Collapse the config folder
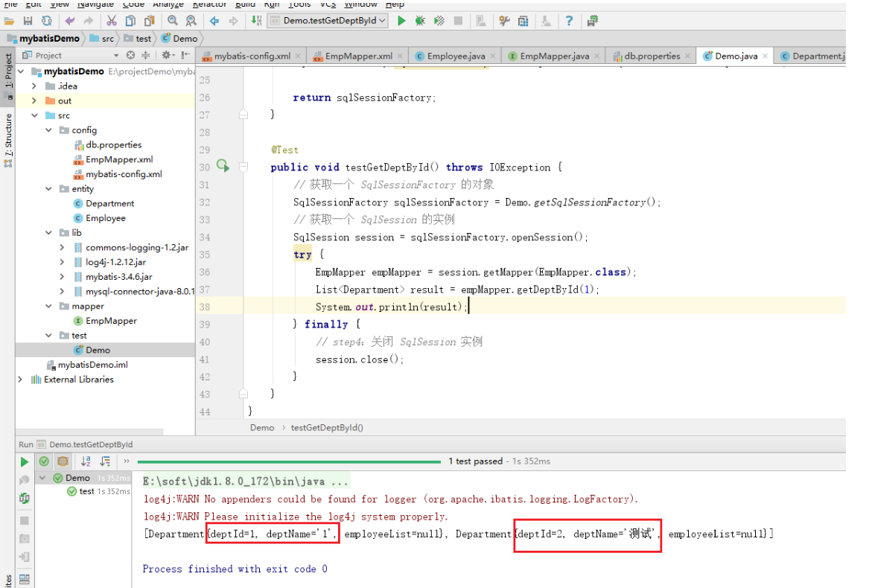This screenshot has height=588, width=869. pyautogui.click(x=48, y=130)
